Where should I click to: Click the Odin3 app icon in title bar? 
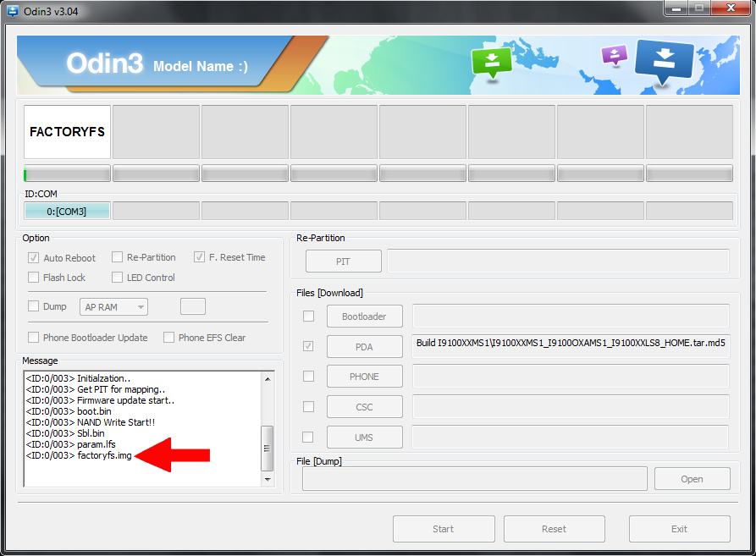pos(13,11)
